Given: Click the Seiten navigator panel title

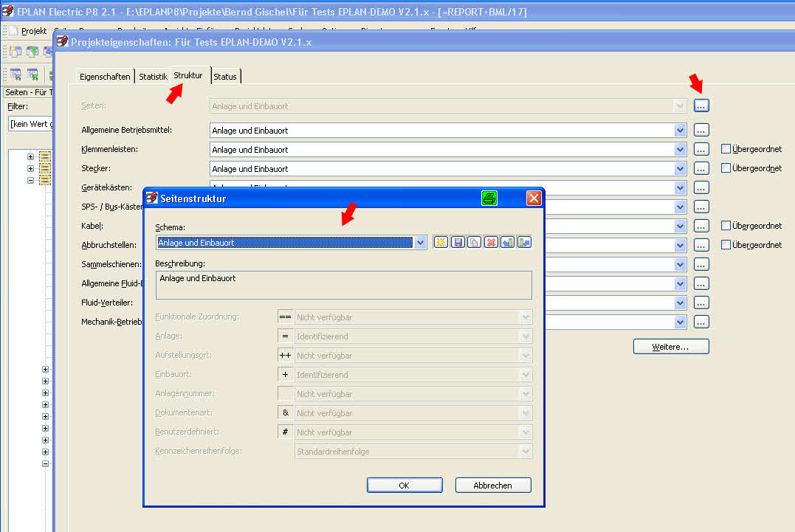Looking at the screenshot, I should point(28,92).
